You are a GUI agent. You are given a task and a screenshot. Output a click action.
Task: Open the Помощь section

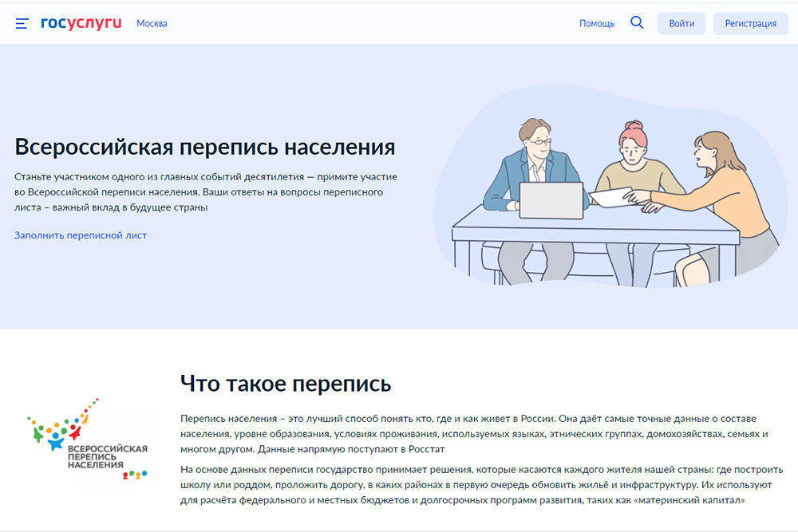pyautogui.click(x=595, y=23)
